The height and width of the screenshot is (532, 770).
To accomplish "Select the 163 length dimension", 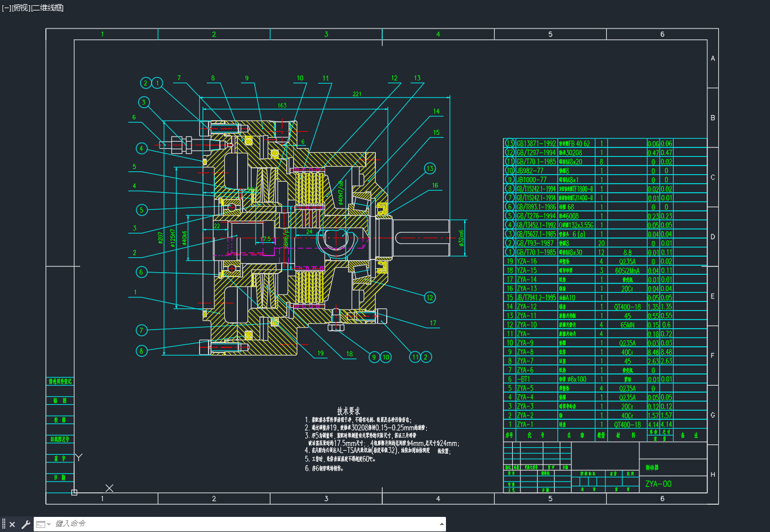I will click(x=282, y=106).
